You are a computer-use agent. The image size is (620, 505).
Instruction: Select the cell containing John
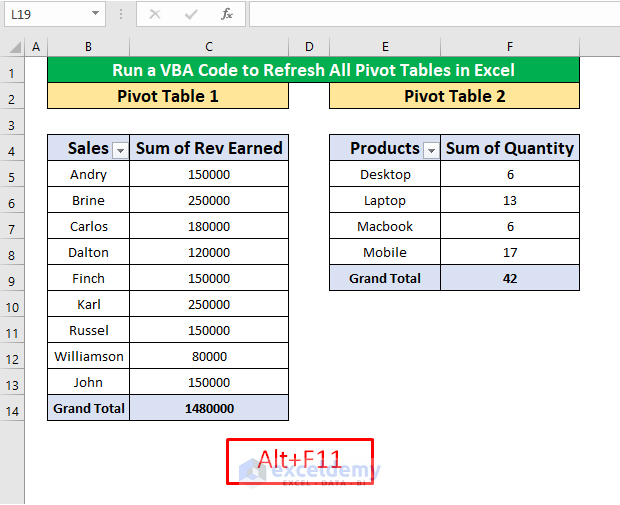89,382
